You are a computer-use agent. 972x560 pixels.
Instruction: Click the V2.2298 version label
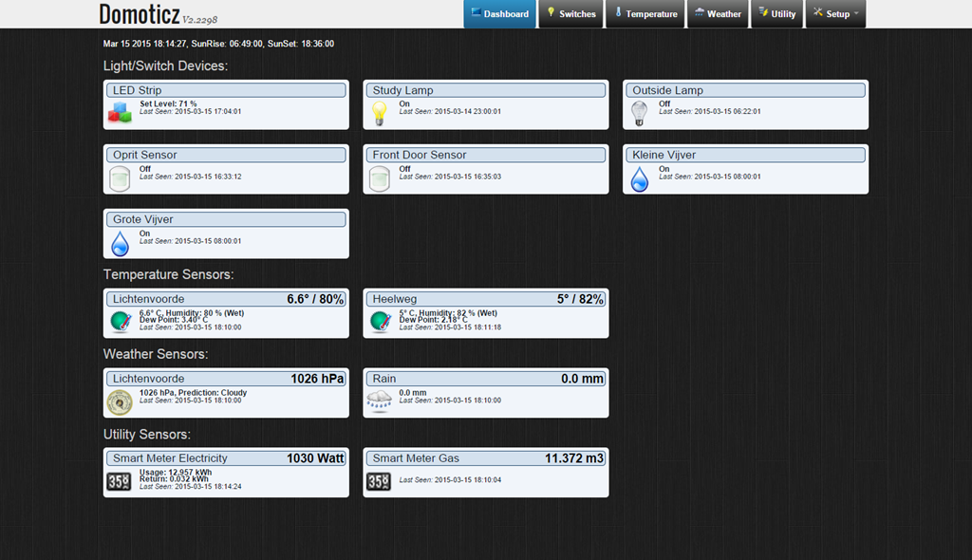coord(199,20)
